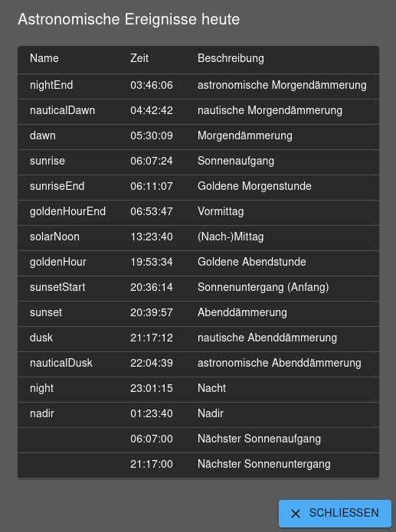Click the sunsetStart time 20:36:14
Image resolution: width=396 pixels, height=532 pixels.
[152, 287]
